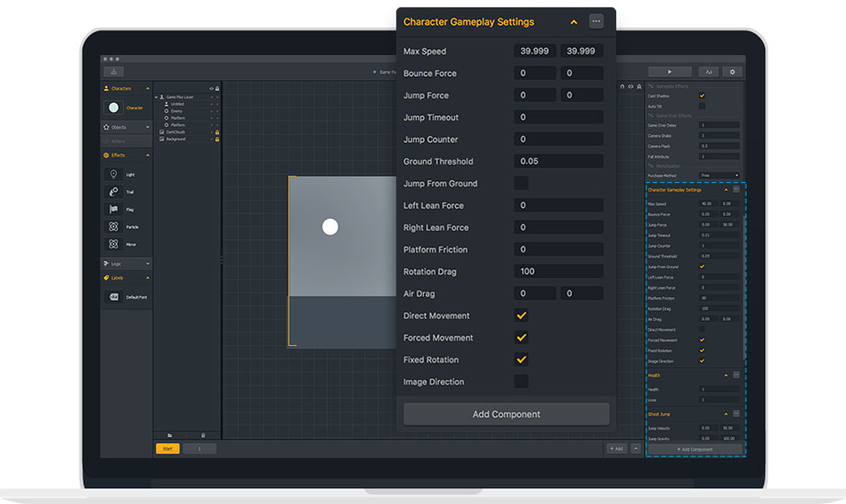Click the play preview button

pos(669,72)
